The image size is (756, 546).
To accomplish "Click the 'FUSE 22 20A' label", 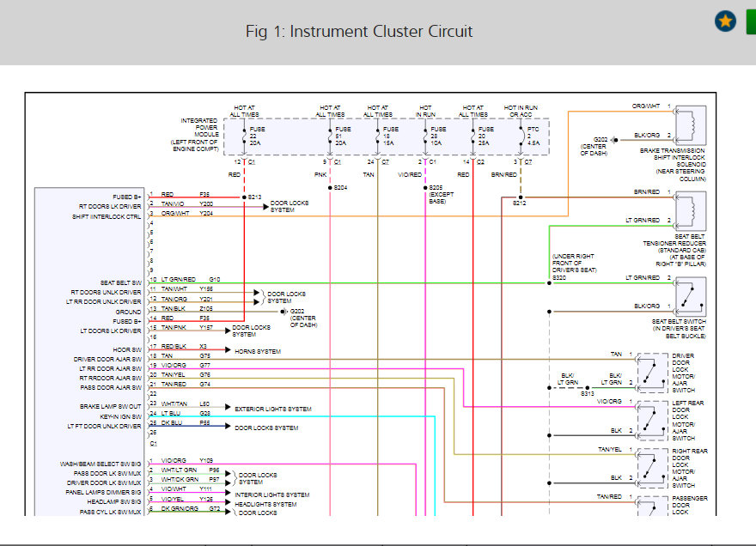I will pyautogui.click(x=257, y=136).
